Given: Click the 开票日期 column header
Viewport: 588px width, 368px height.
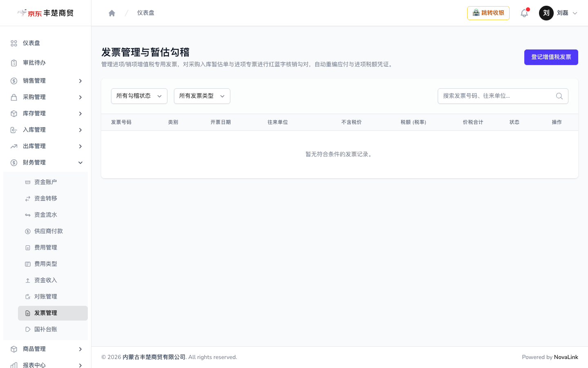Looking at the screenshot, I should (220, 122).
